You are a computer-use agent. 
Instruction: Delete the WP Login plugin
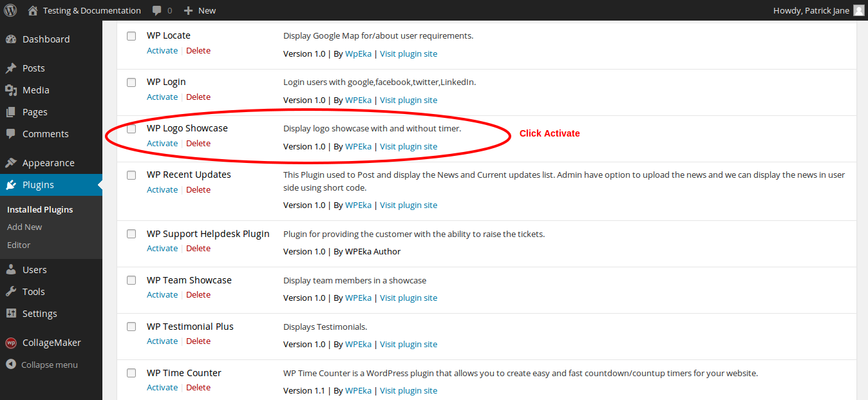pyautogui.click(x=198, y=97)
